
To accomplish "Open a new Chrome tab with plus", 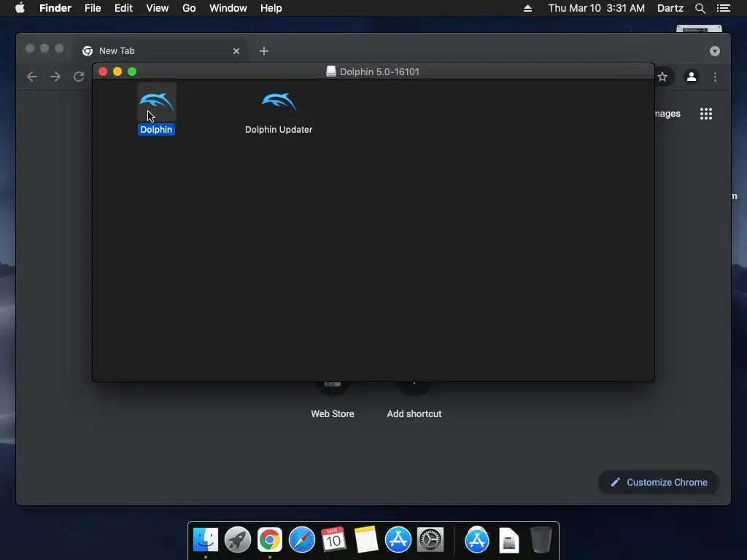I will coord(264,51).
